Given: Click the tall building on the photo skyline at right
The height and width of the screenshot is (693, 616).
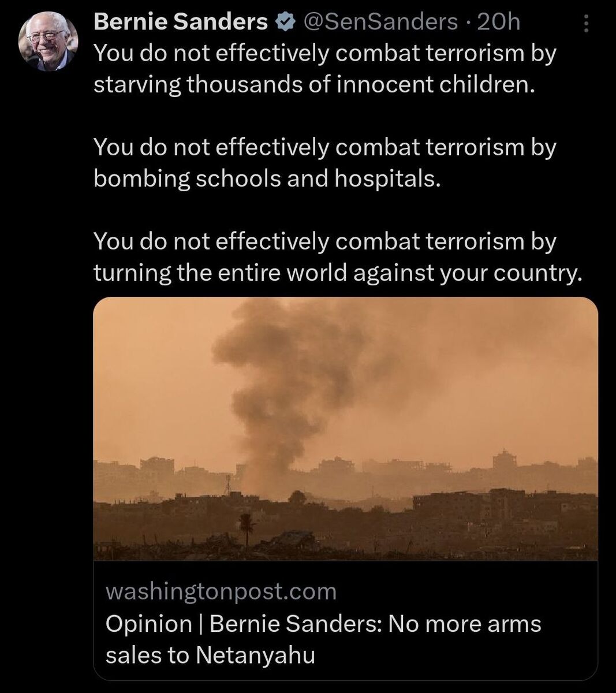Looking at the screenshot, I should (x=504, y=460).
